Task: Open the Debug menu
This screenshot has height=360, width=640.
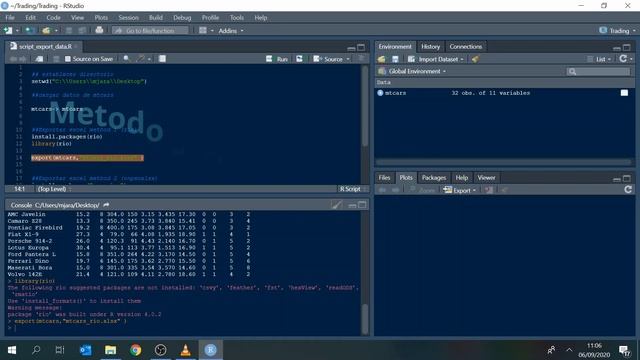Action: [182, 18]
